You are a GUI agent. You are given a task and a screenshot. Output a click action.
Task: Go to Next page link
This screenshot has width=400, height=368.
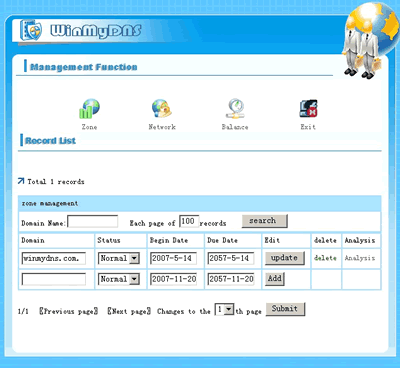[x=129, y=311]
